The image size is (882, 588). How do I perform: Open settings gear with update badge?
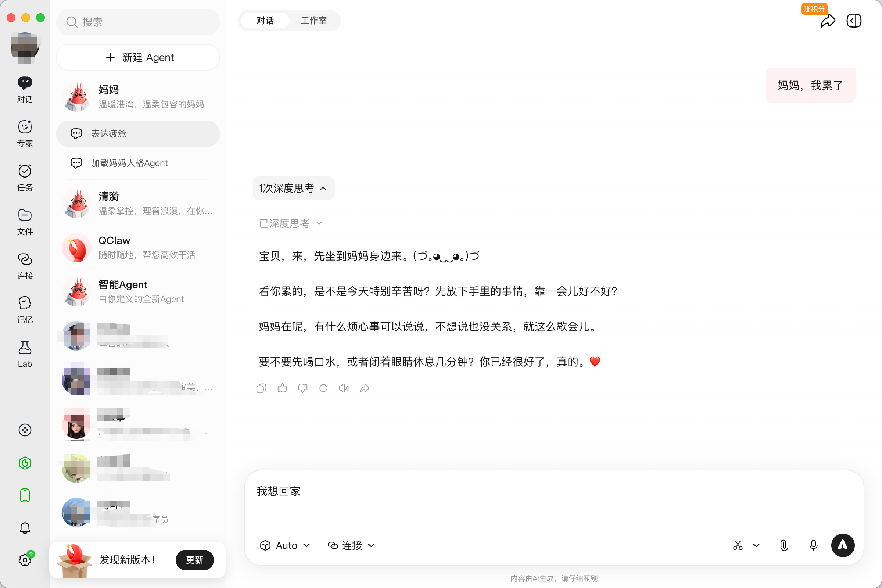(x=25, y=559)
